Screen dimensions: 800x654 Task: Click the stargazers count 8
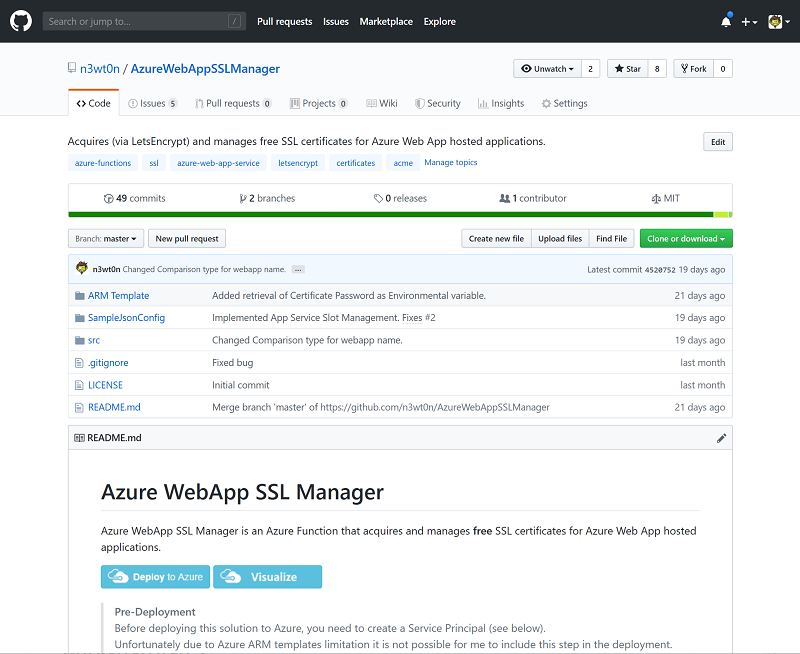tap(657, 68)
